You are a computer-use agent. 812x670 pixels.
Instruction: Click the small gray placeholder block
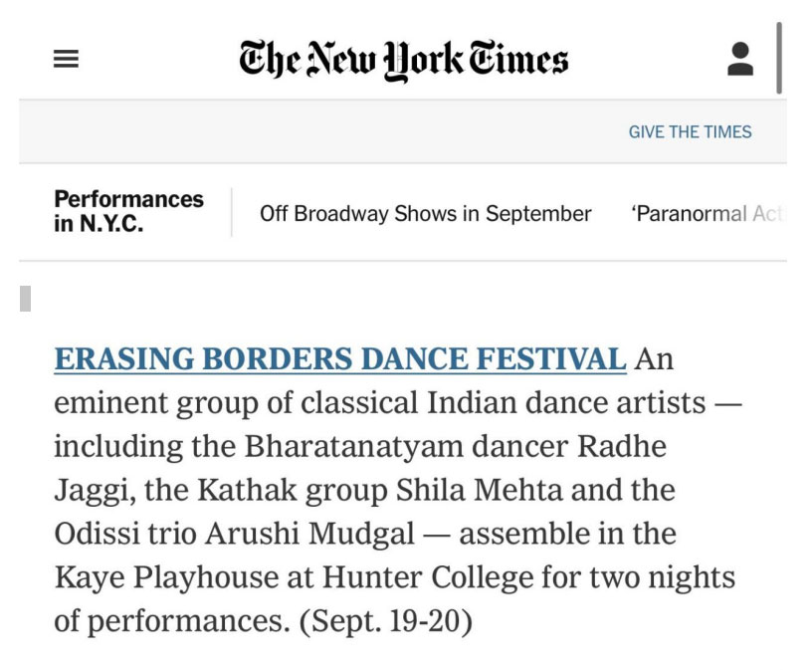(26, 299)
